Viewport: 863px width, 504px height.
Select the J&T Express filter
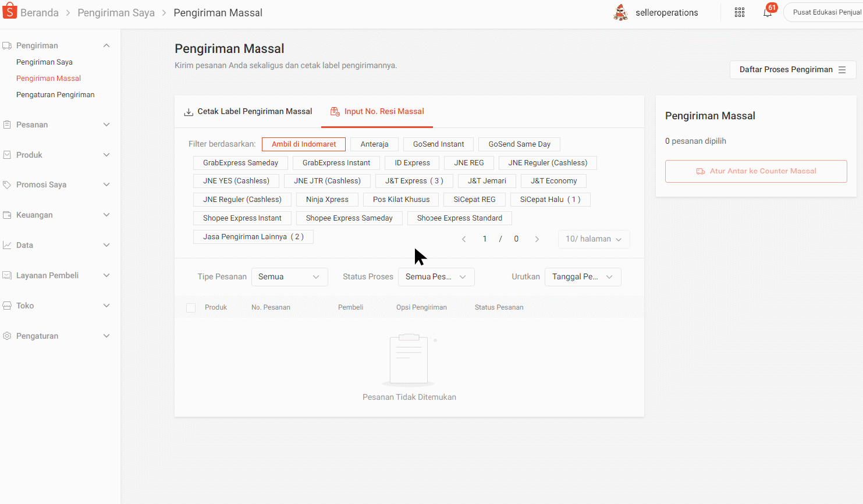click(414, 181)
